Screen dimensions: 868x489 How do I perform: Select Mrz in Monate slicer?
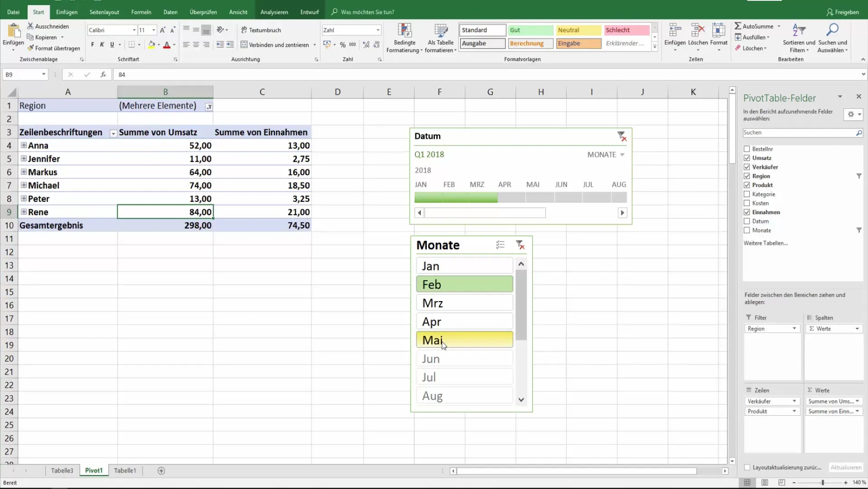[464, 303]
